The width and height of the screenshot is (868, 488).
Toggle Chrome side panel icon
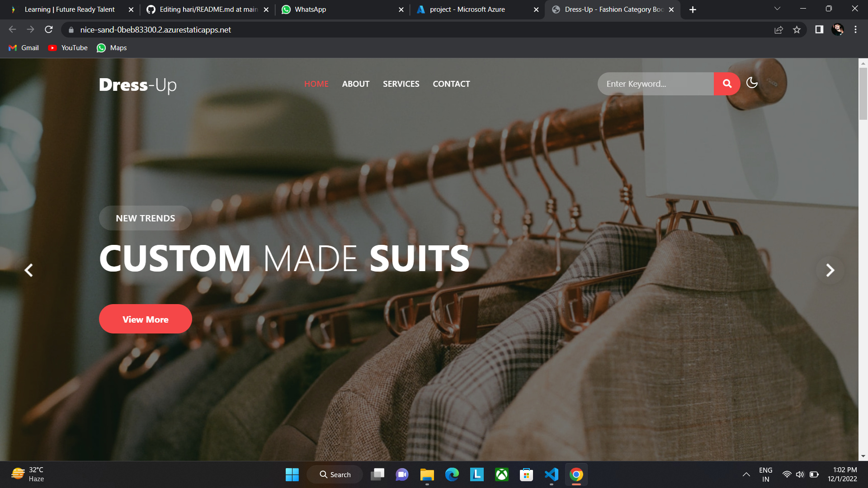coord(819,30)
